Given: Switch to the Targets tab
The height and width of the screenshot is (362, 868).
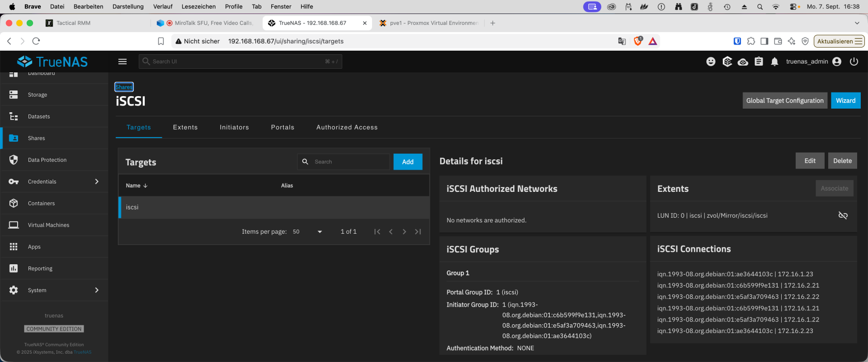Looking at the screenshot, I should [138, 127].
